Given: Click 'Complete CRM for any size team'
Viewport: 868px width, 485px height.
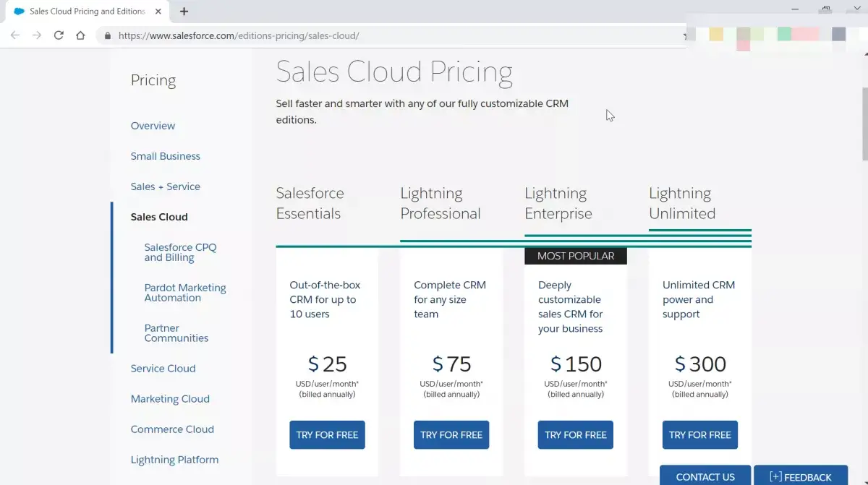Looking at the screenshot, I should (x=450, y=299).
